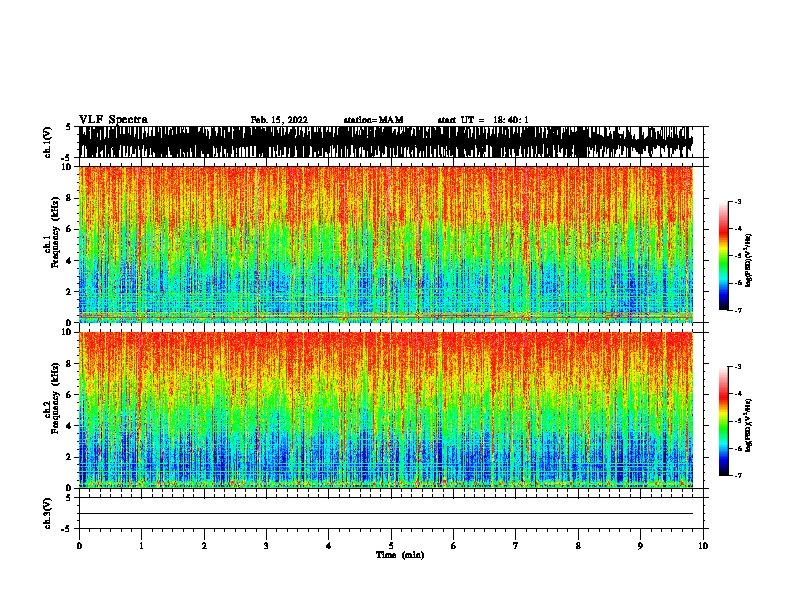792x612 pixels.
Task: Click the ch.2 PSD color bar
Action: point(723,421)
